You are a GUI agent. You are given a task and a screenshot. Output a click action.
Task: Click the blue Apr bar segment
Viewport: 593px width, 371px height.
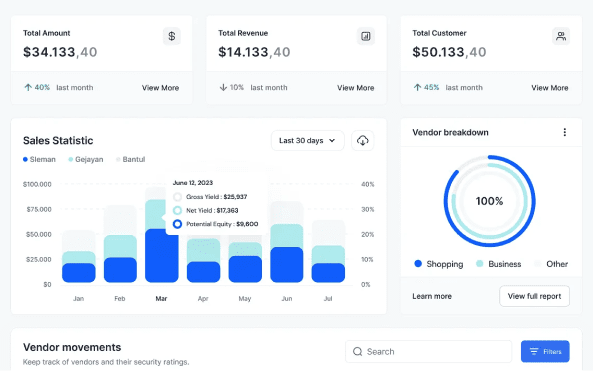(x=203, y=272)
